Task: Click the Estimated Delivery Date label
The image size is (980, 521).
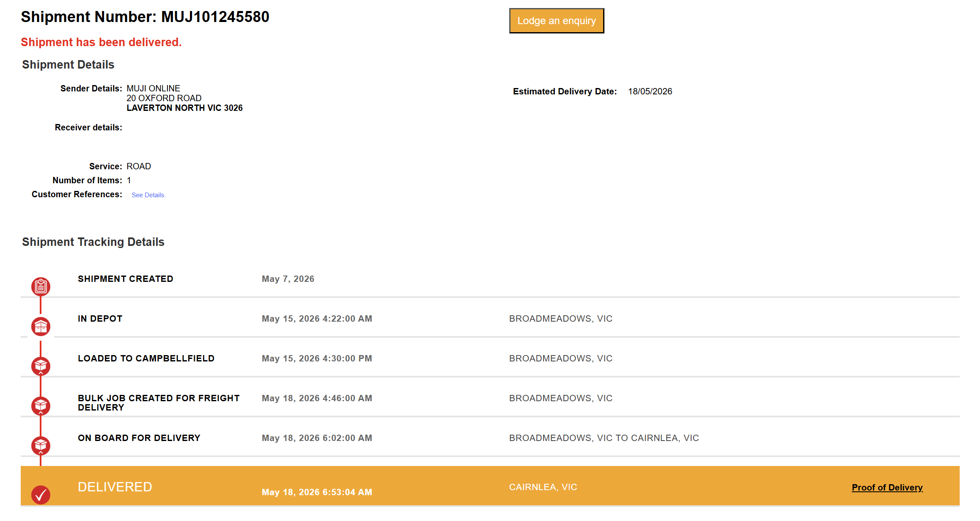Action: tap(565, 91)
